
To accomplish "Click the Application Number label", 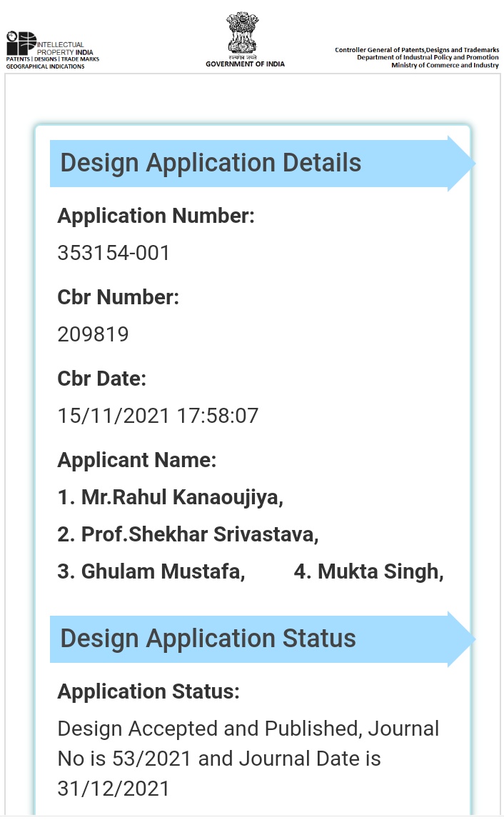I will [156, 216].
